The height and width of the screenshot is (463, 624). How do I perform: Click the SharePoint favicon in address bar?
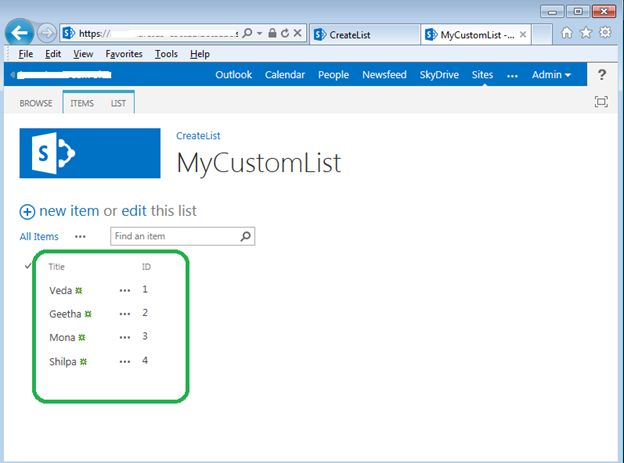coord(69,33)
